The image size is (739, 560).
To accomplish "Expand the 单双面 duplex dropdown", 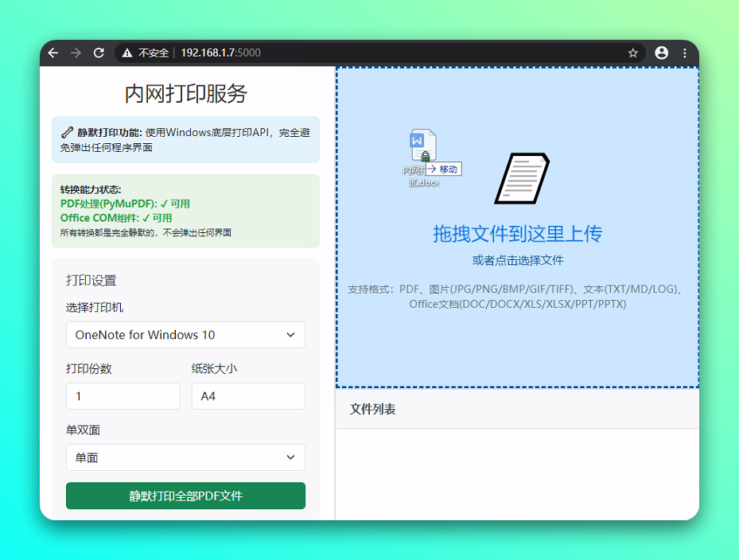I will tap(185, 457).
